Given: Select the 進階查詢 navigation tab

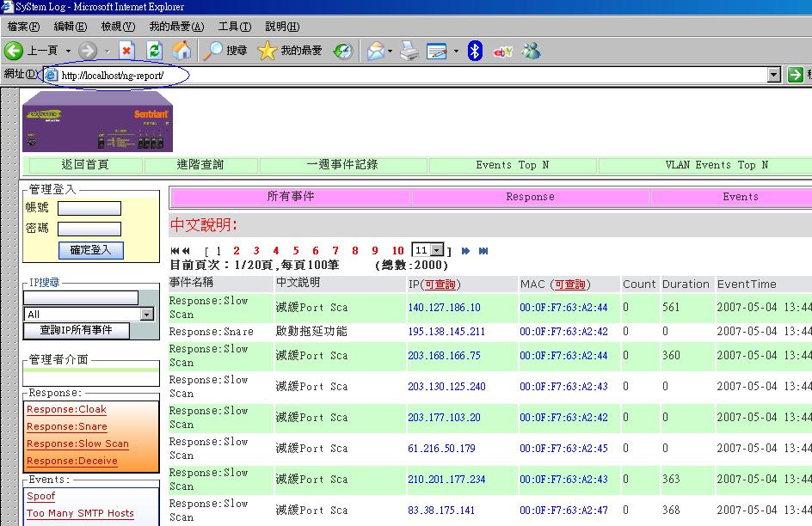Looking at the screenshot, I should 201,165.
